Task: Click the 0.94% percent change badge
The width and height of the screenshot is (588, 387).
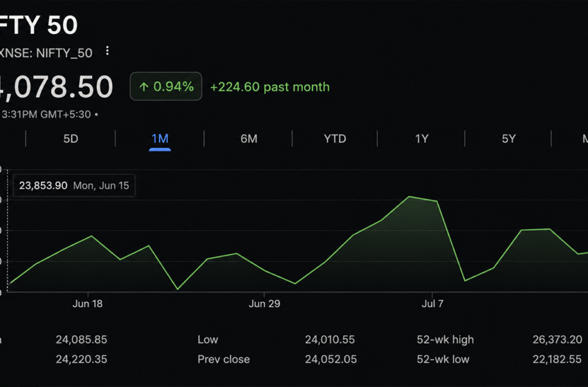Action: [x=166, y=86]
